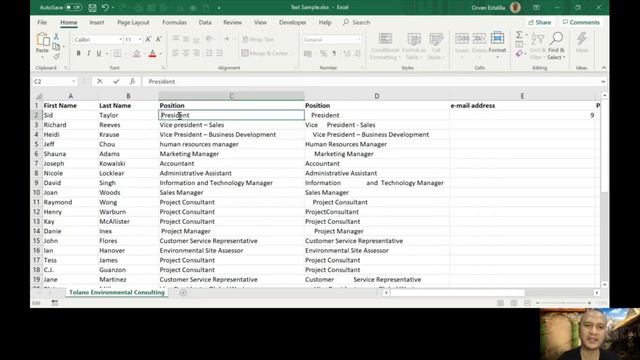Click Decrease Font Size icon
Viewport: 640px width, 360px height.
pos(159,39)
